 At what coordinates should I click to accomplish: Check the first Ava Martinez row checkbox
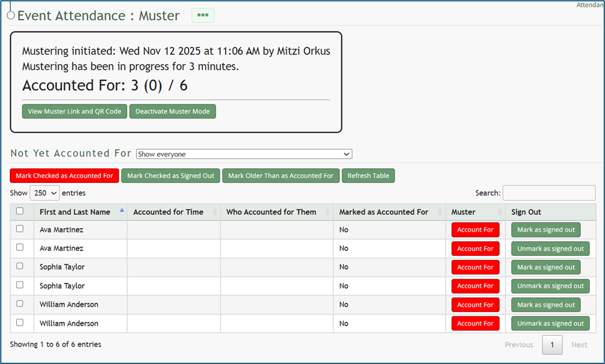(20, 229)
